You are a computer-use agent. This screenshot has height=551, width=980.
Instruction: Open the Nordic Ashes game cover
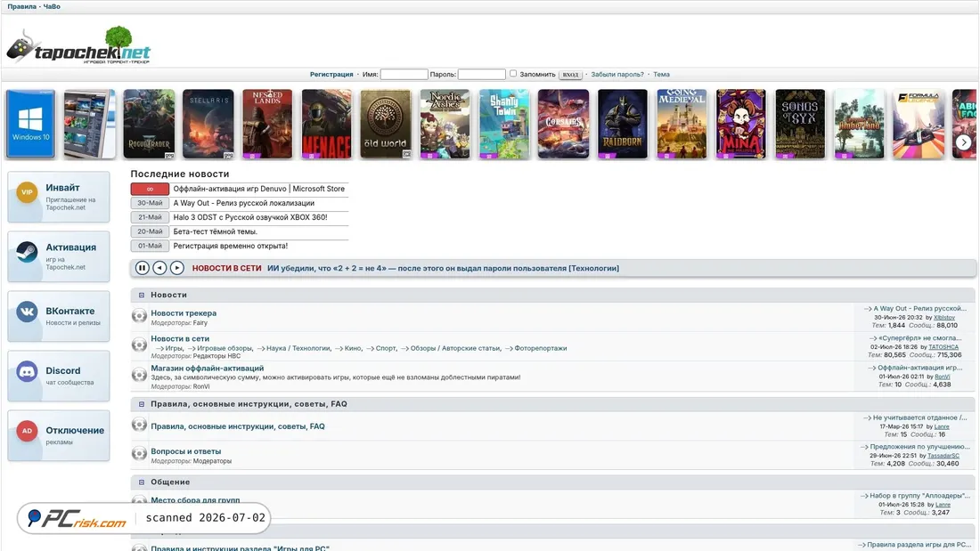tap(445, 124)
